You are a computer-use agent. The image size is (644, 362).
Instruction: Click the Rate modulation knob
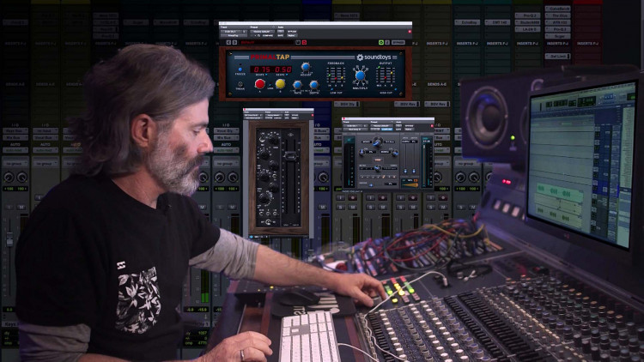297,85
